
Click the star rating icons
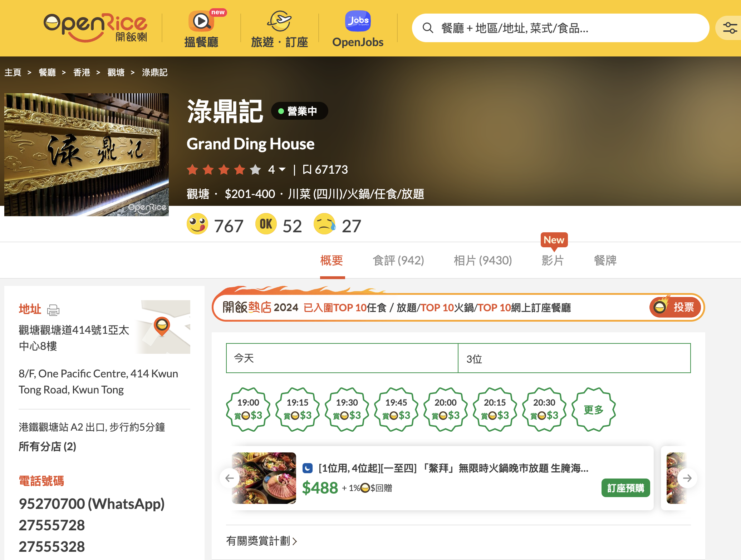(224, 169)
